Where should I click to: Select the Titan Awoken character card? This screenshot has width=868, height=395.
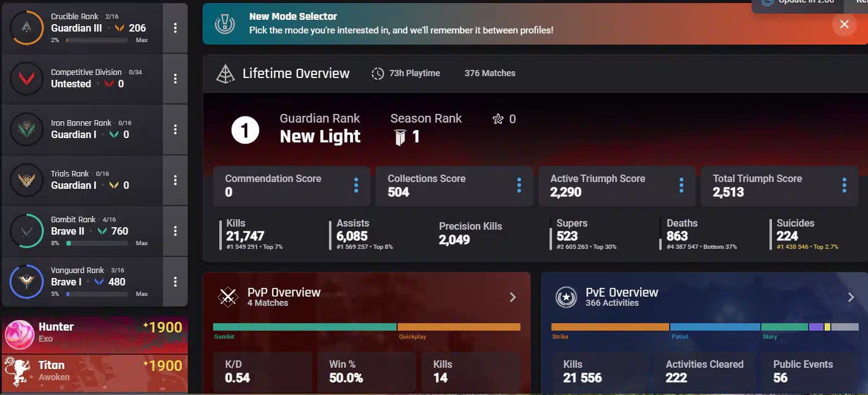pyautogui.click(x=95, y=372)
